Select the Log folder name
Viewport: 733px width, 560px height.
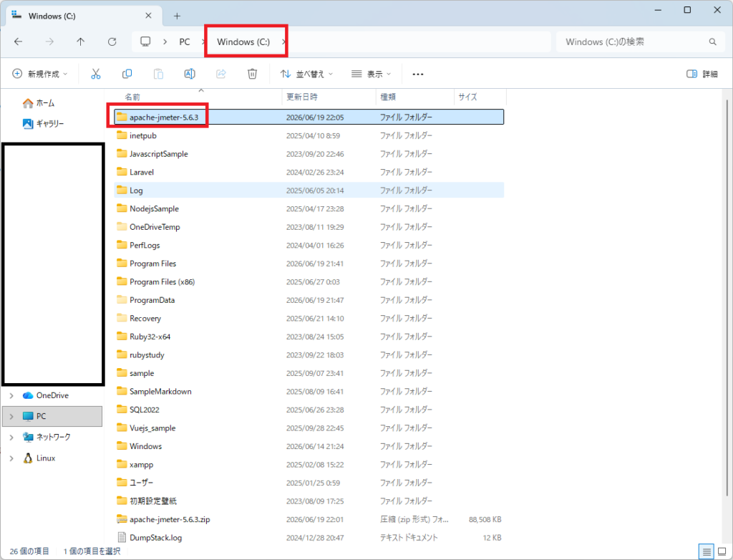pyautogui.click(x=136, y=190)
